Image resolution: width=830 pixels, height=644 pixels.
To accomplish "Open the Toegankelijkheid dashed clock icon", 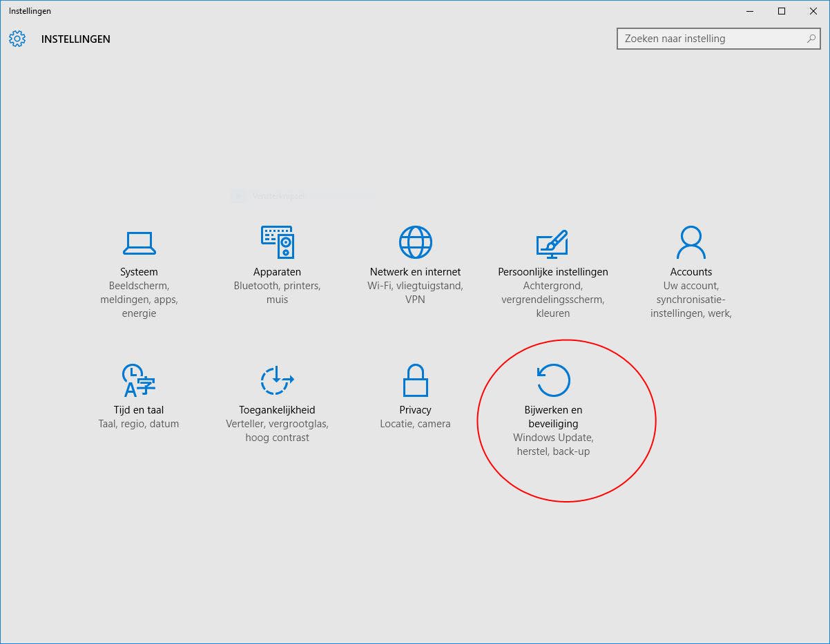I will click(277, 380).
